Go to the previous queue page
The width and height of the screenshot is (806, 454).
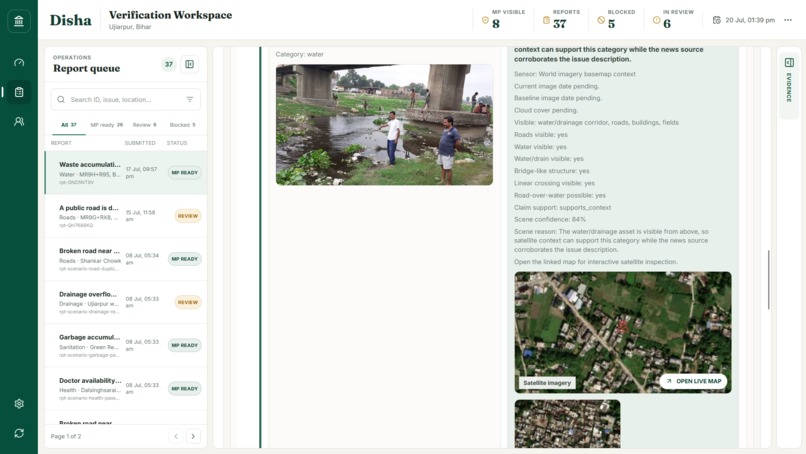click(x=176, y=436)
